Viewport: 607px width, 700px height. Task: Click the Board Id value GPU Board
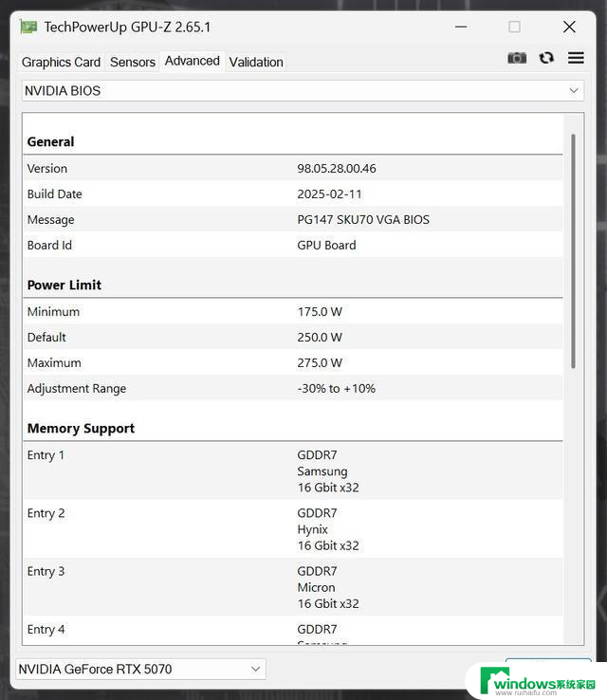(x=326, y=245)
